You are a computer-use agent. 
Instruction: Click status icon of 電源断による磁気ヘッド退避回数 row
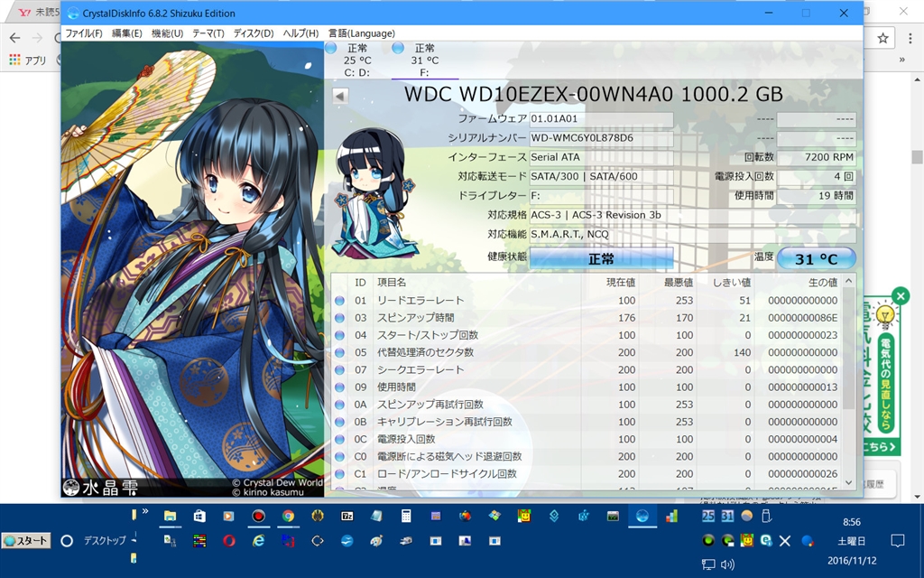[339, 456]
